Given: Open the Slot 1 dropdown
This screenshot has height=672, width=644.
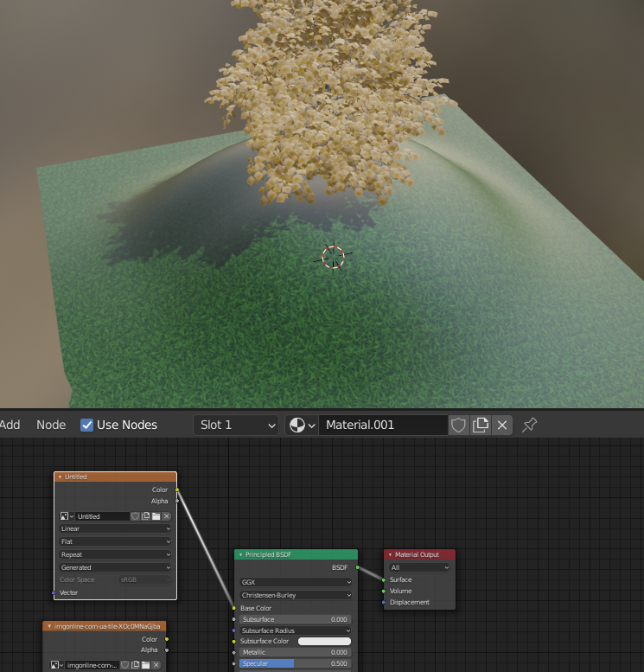Looking at the screenshot, I should pos(236,425).
